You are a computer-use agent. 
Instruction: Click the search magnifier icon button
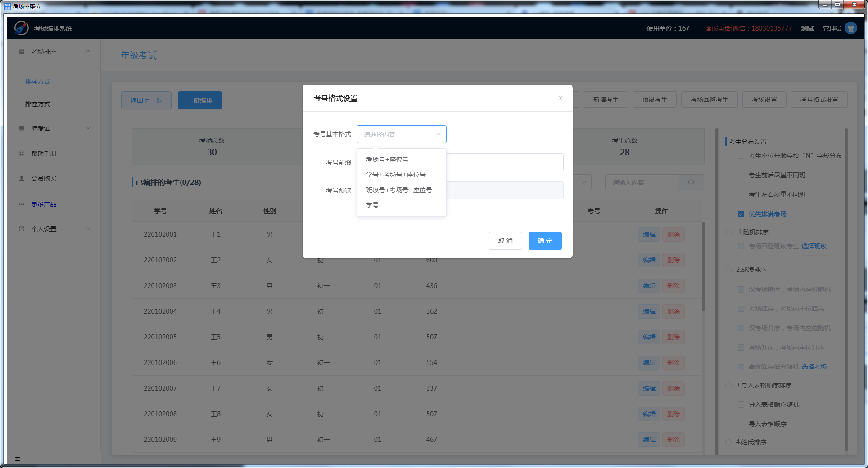691,182
